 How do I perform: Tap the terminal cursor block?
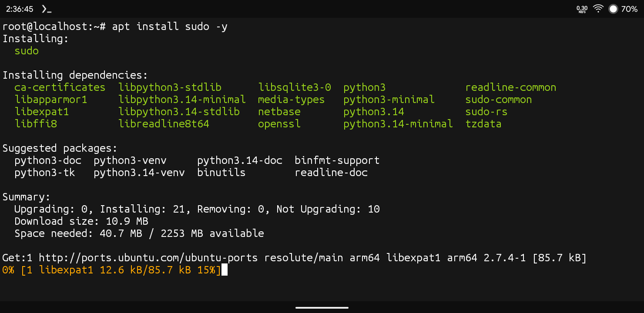pyautogui.click(x=225, y=270)
